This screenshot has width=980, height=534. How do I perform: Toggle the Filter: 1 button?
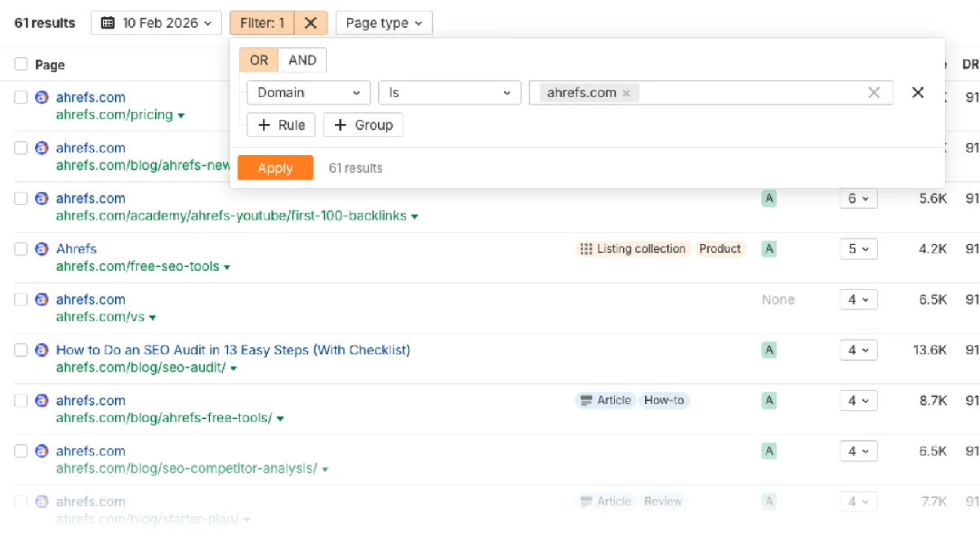pyautogui.click(x=262, y=23)
